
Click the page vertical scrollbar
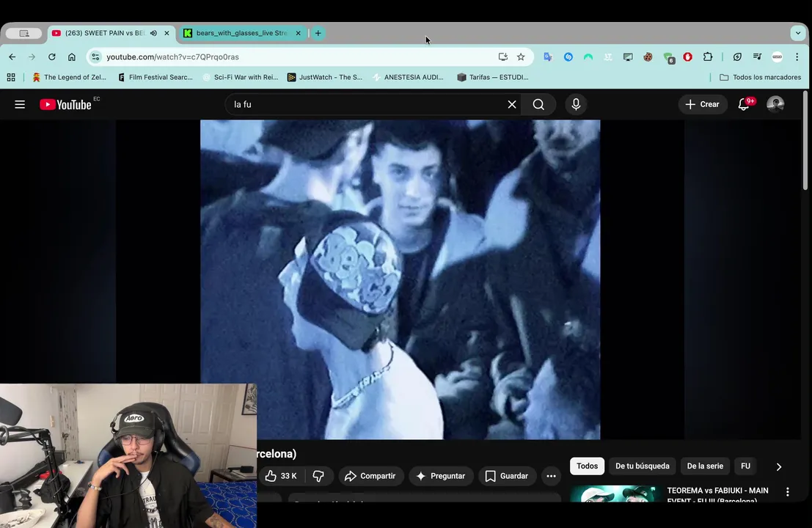[805, 141]
